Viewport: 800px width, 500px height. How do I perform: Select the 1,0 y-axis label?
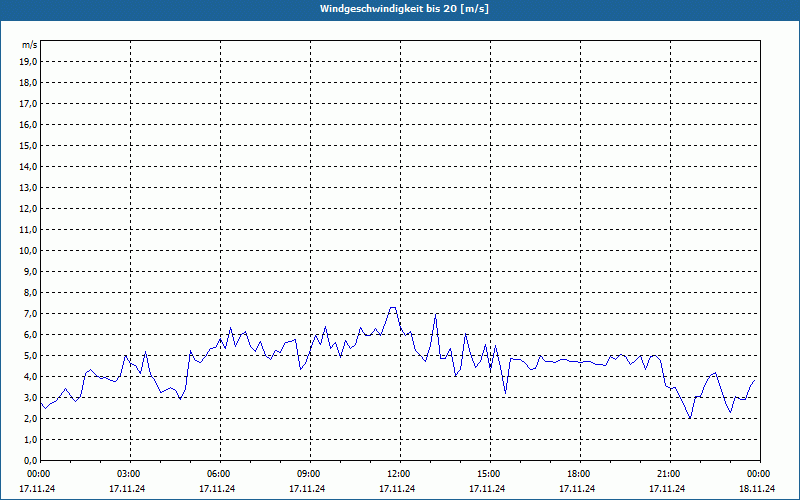(x=31, y=439)
